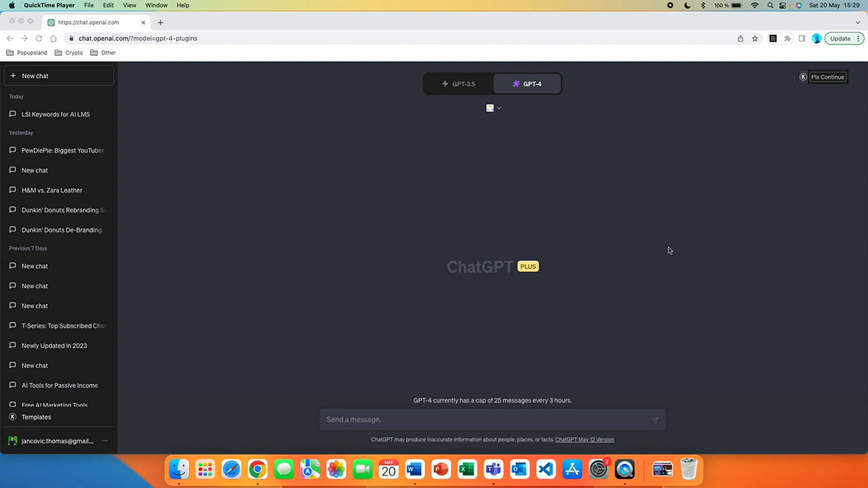
Task: Open the PewDiePie: Biggest YouTuber chat
Action: pyautogui.click(x=59, y=150)
